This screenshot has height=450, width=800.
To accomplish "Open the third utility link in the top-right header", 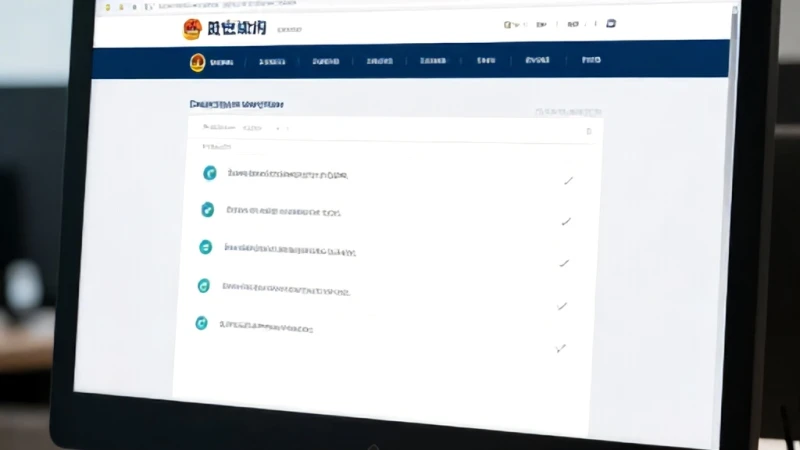I will 573,24.
